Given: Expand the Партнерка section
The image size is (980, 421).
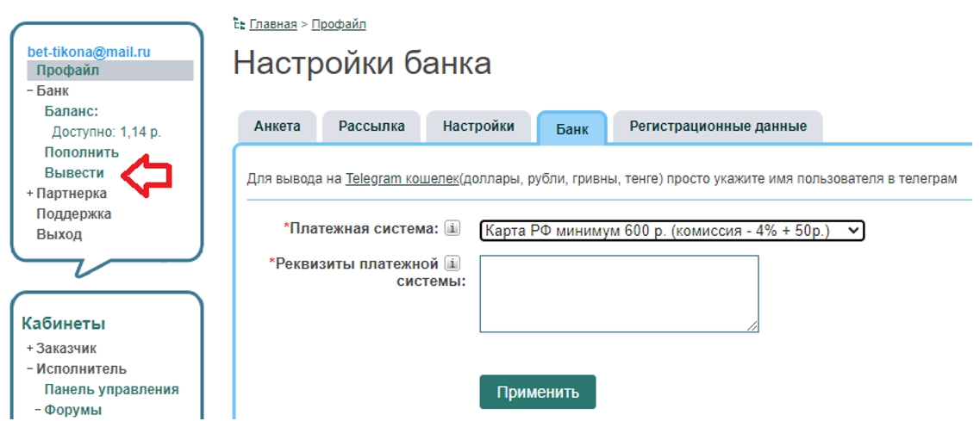Looking at the screenshot, I should [x=29, y=194].
